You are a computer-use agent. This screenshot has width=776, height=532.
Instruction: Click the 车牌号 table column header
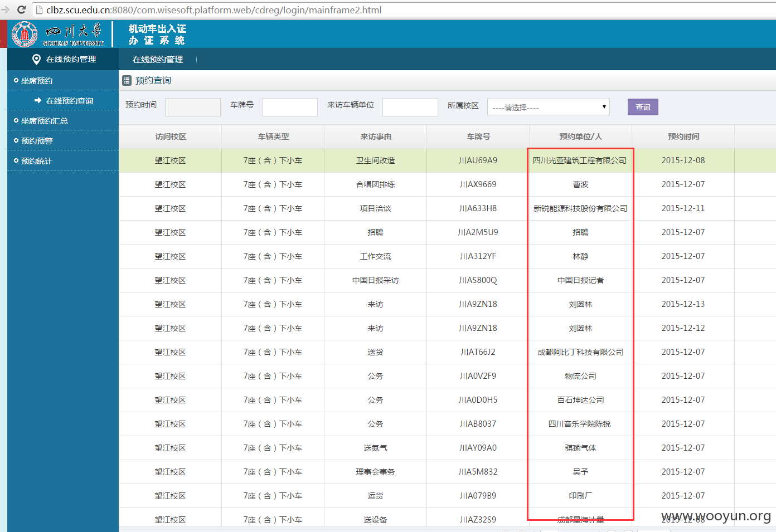(478, 136)
